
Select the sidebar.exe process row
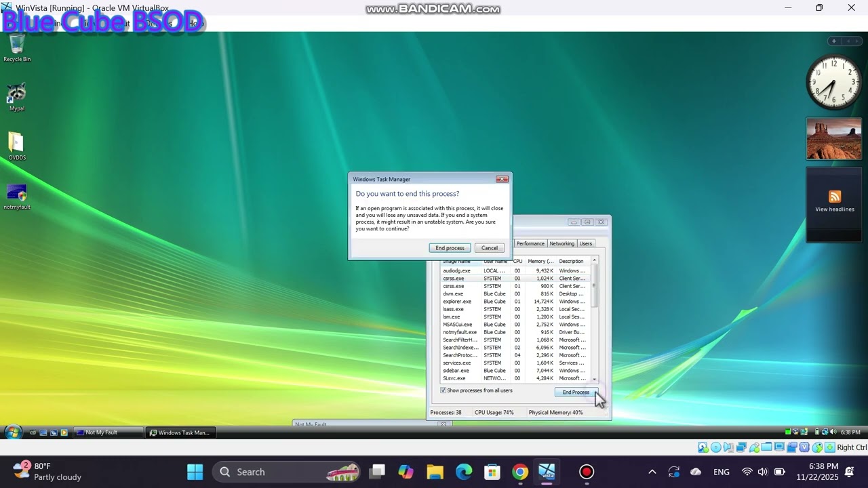tap(515, 371)
